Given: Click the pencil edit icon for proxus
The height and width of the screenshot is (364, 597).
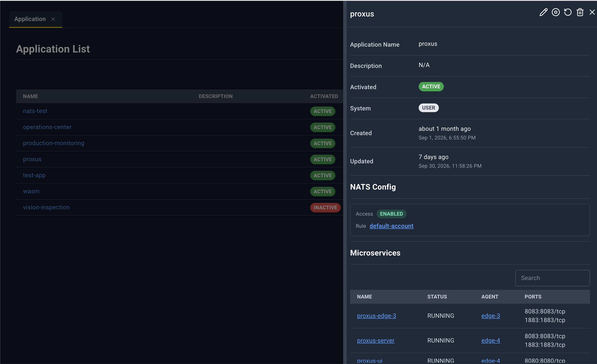Looking at the screenshot, I should click(543, 12).
